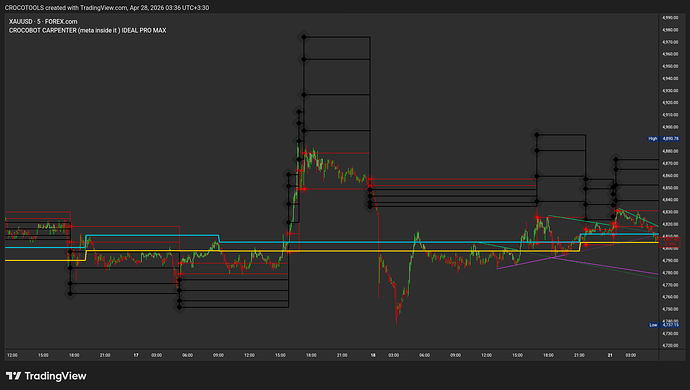
Task: Click the CROCOTOOLS created with TradingView.com header text
Action: point(107,7)
